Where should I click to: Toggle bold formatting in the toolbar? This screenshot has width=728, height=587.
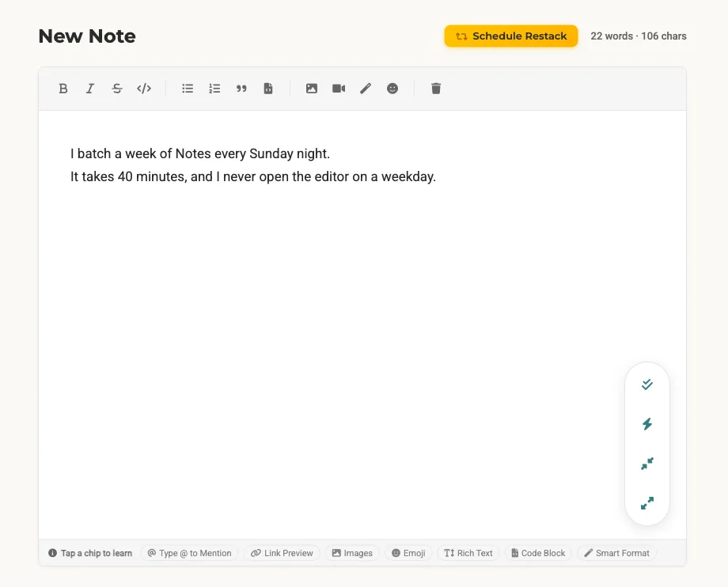(63, 89)
